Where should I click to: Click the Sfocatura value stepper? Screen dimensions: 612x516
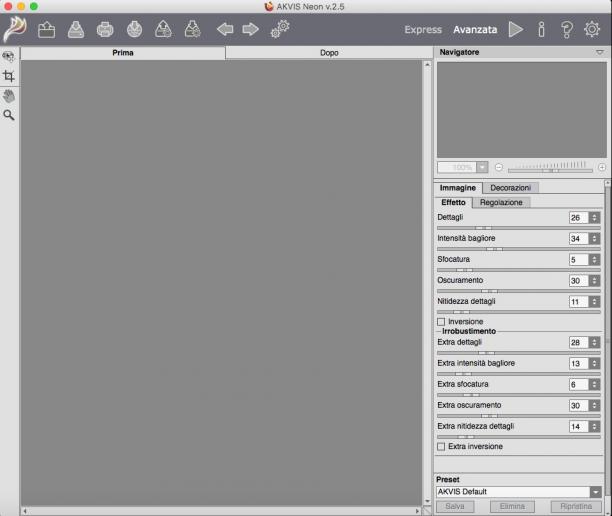click(x=594, y=260)
